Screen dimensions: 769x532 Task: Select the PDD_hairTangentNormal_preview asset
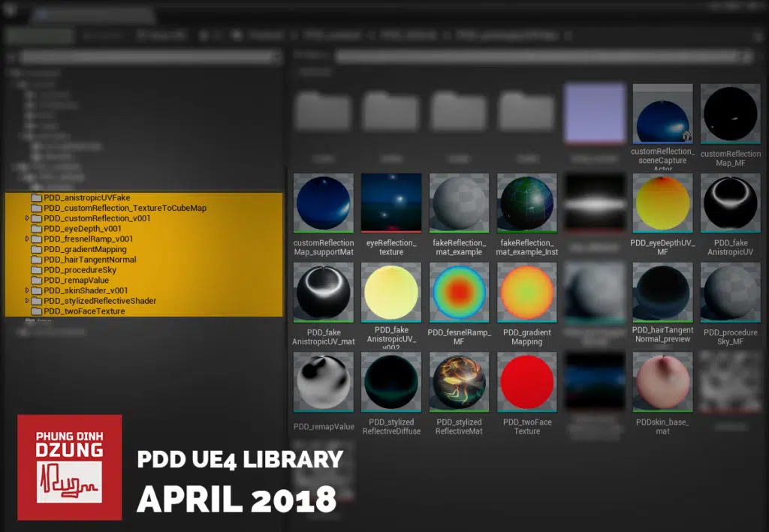coord(662,293)
